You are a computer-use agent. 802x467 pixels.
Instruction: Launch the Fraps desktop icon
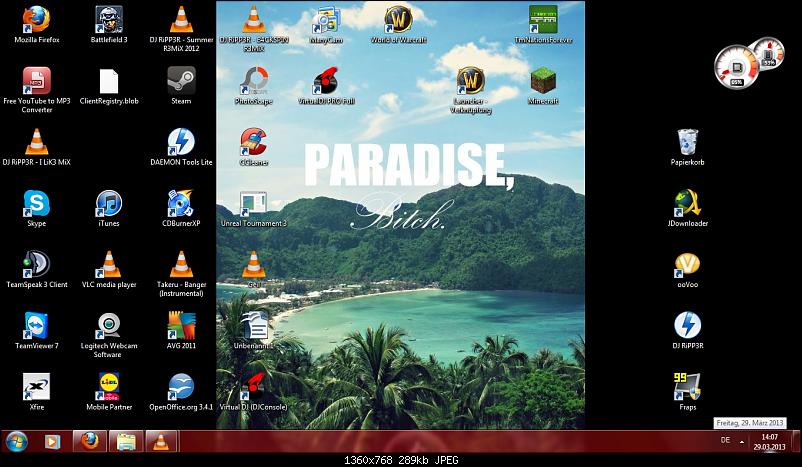pos(687,387)
